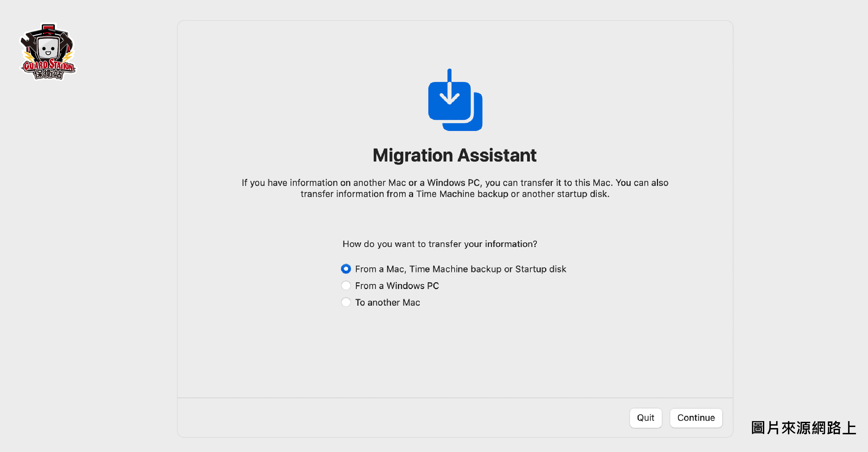Click 'How do you want to transfer your information?'
Image resolution: width=868 pixels, height=452 pixels.
point(440,244)
